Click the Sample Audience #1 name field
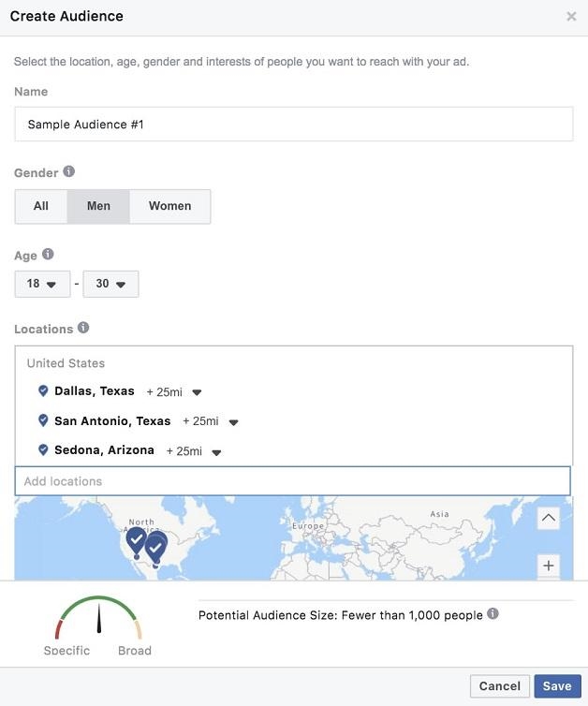Screen dimensions: 588x706 293,124
